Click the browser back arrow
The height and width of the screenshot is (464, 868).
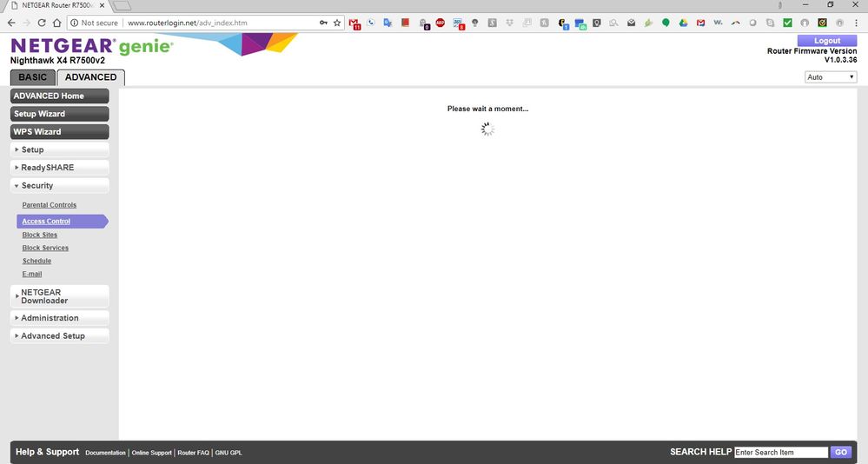coord(11,23)
